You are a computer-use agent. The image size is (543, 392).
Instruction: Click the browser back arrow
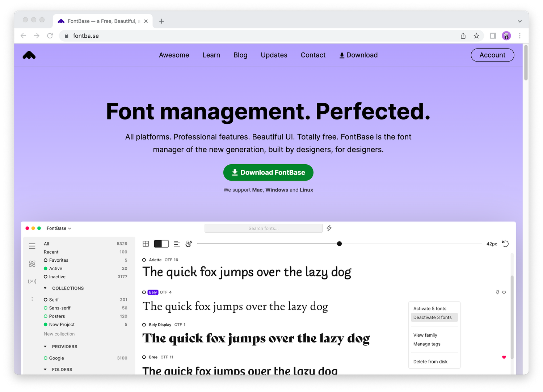[x=23, y=35]
